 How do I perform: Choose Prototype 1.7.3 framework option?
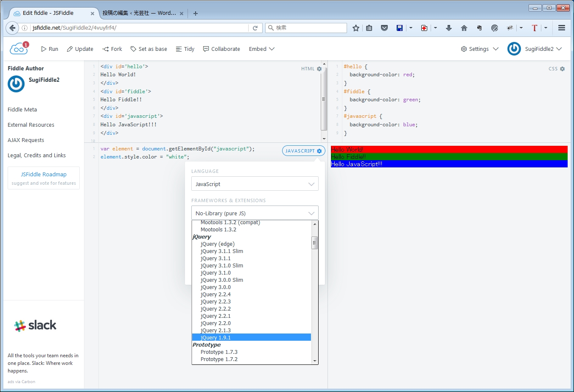pyautogui.click(x=219, y=352)
